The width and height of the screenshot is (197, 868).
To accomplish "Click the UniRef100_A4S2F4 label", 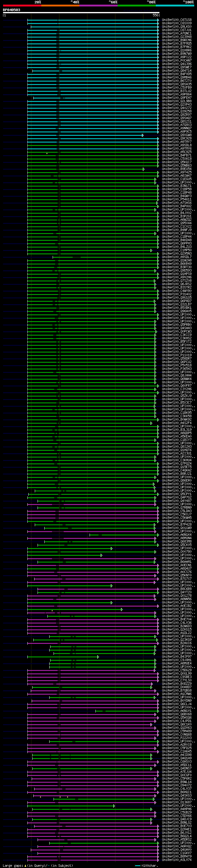I will click(177, 423).
